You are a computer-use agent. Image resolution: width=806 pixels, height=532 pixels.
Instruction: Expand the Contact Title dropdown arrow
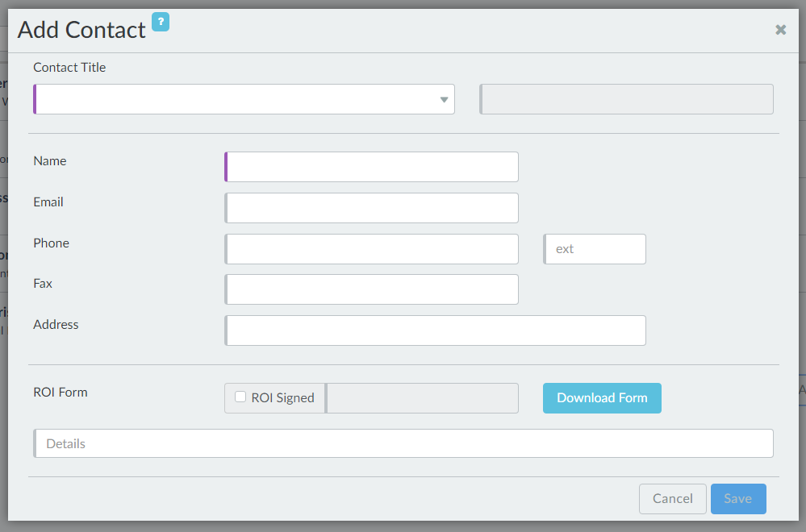point(444,100)
